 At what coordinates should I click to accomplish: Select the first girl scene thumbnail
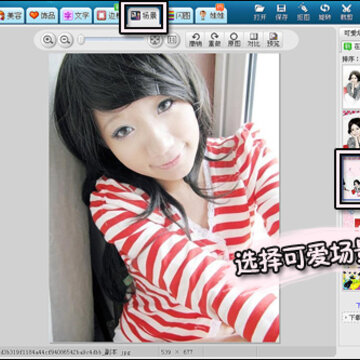tap(352, 86)
